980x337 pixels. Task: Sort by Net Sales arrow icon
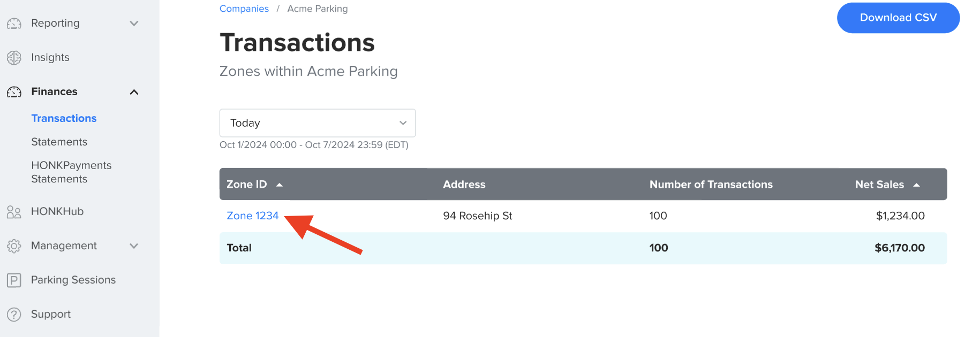pos(916,185)
